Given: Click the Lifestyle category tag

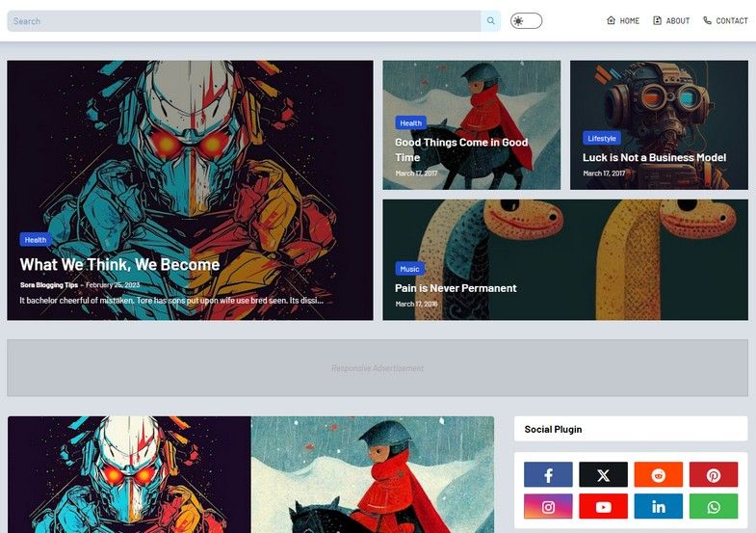Looking at the screenshot, I should pyautogui.click(x=602, y=138).
